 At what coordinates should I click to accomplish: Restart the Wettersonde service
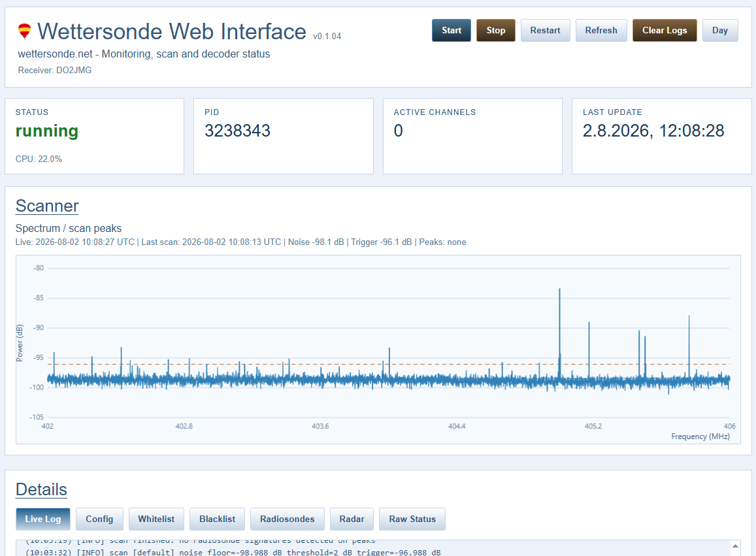pos(546,30)
